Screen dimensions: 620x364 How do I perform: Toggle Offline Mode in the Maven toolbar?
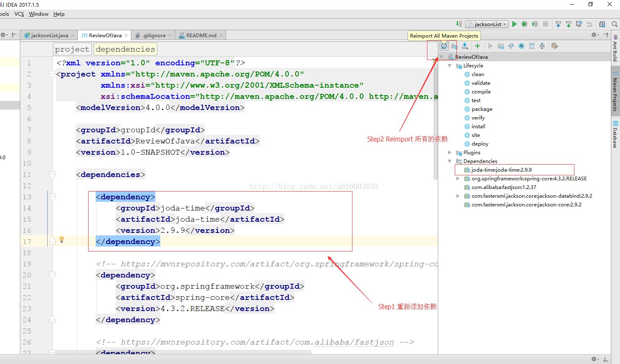tap(511, 46)
